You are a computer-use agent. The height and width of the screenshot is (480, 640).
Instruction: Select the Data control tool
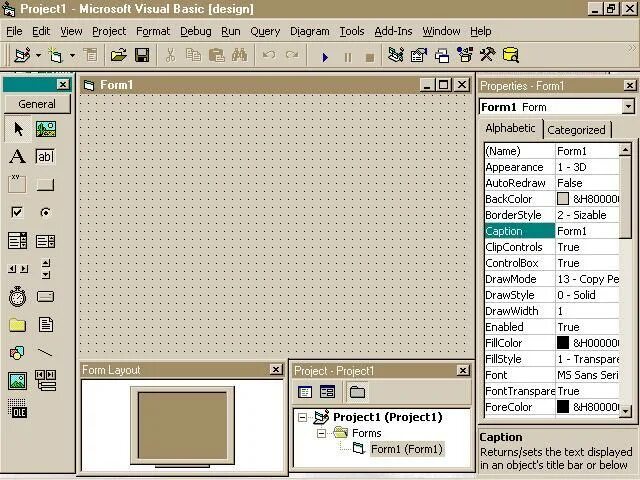coord(45,381)
